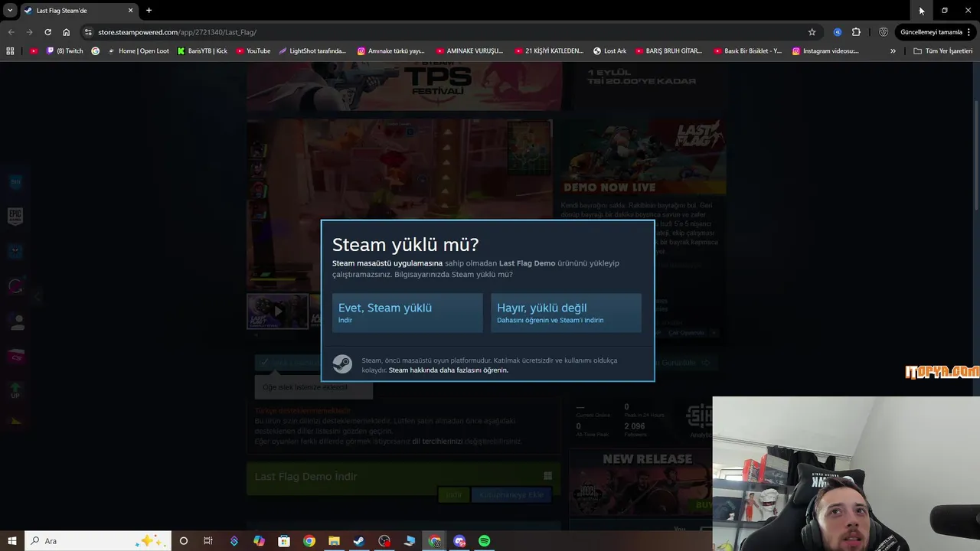Click the forward navigation arrow

pyautogui.click(x=29, y=32)
